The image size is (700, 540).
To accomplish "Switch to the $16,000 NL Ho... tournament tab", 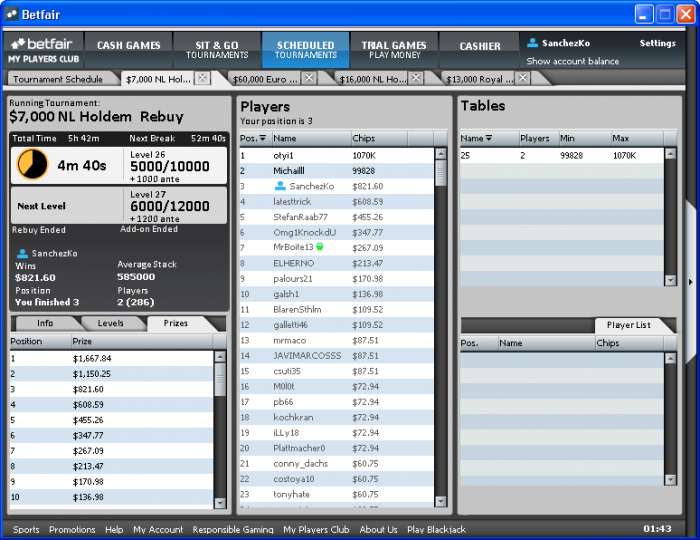I will 372,79.
